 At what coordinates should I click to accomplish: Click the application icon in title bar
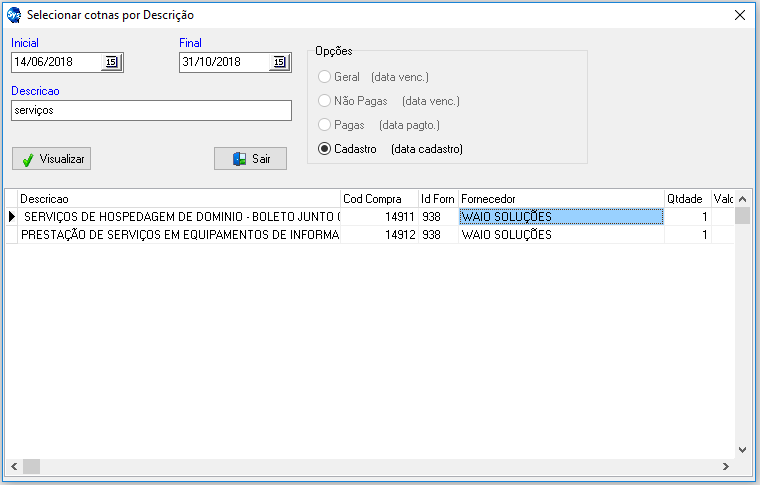pyautogui.click(x=14, y=15)
